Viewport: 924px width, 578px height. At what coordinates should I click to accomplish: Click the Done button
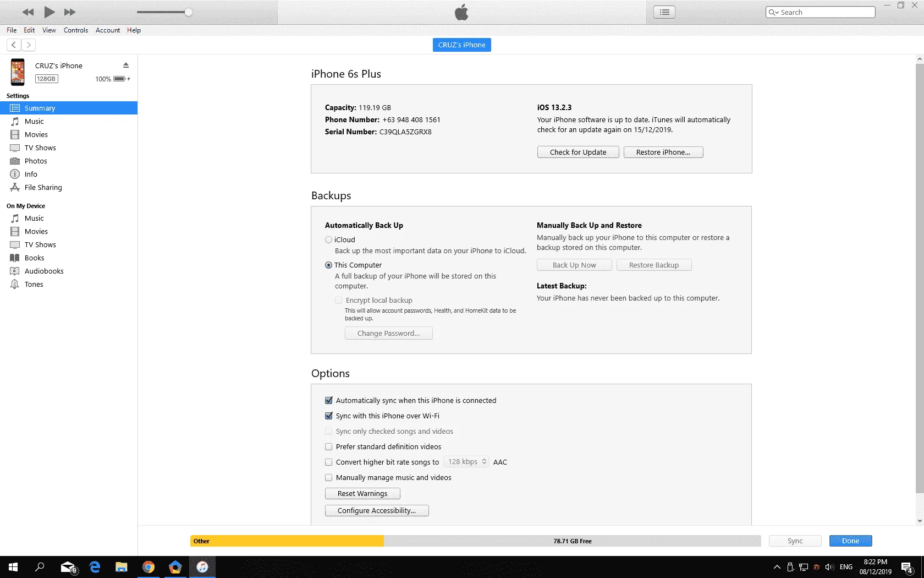click(850, 541)
